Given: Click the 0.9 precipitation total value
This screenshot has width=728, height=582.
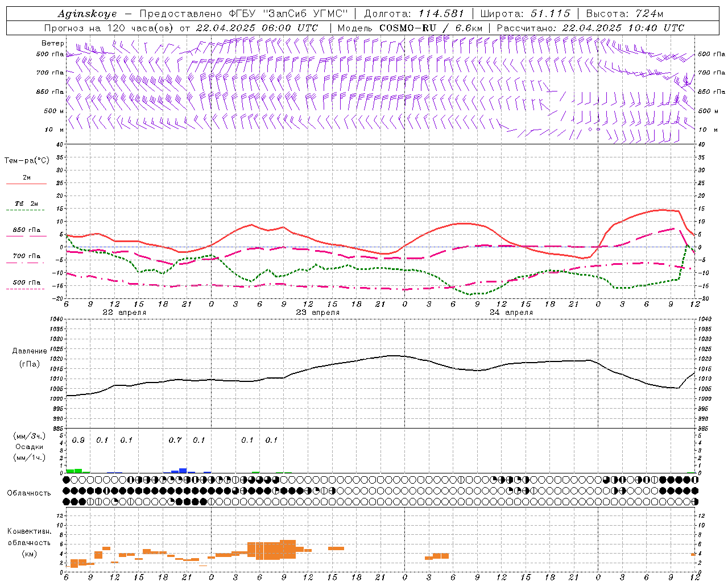Looking at the screenshot, I should click(78, 440).
